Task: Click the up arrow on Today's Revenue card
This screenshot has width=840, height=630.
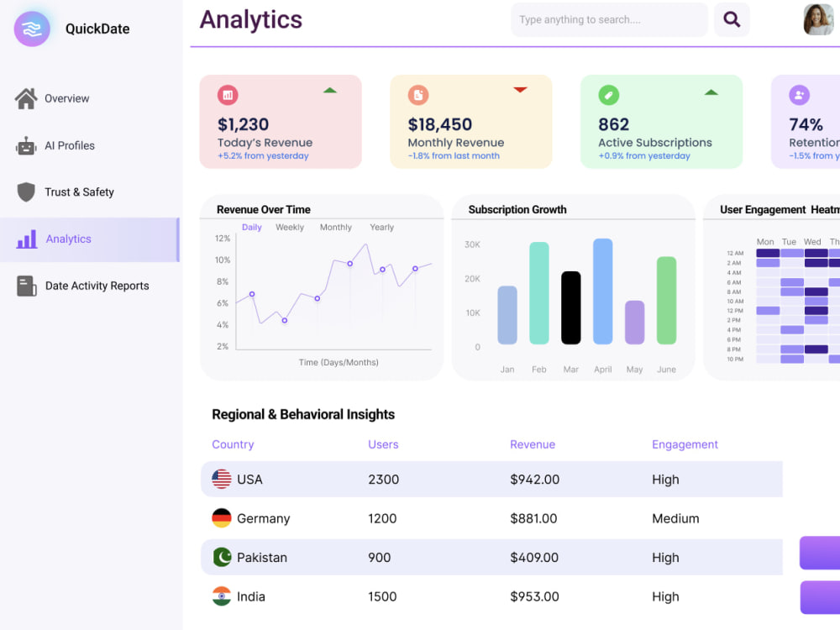Action: [x=330, y=91]
